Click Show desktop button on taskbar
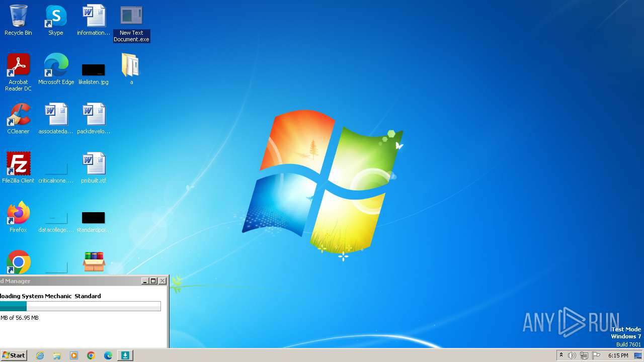This screenshot has width=644, height=362. [x=638, y=355]
